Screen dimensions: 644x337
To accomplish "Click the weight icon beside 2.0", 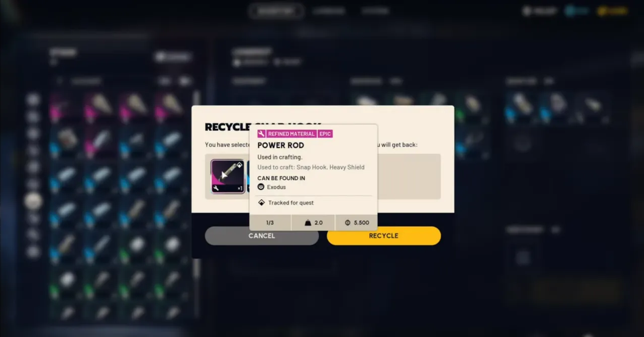I will [x=308, y=223].
